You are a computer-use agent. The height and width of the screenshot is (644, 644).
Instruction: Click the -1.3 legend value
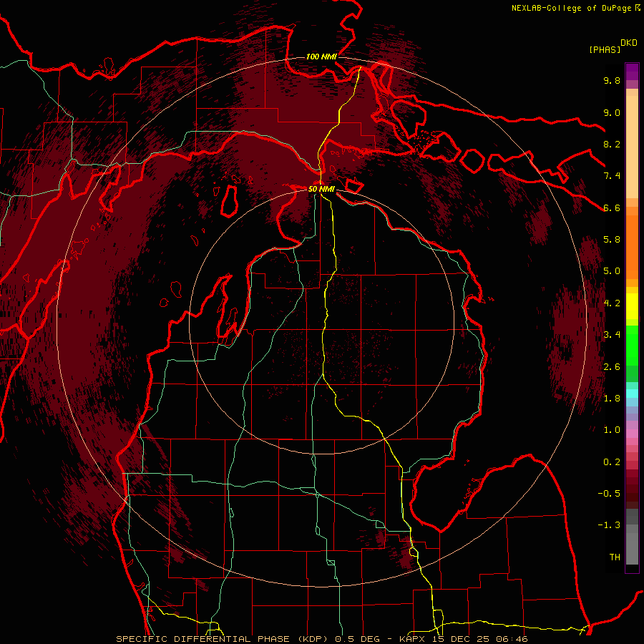point(609,525)
